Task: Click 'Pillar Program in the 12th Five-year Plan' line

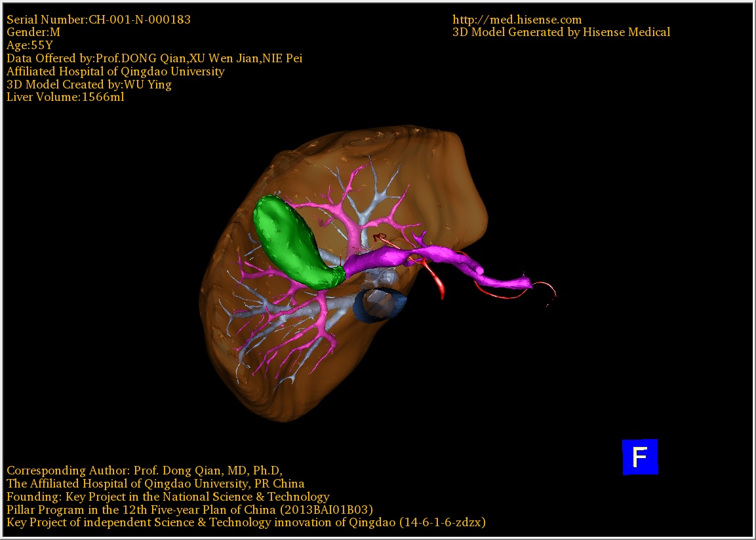Action: click(x=189, y=510)
